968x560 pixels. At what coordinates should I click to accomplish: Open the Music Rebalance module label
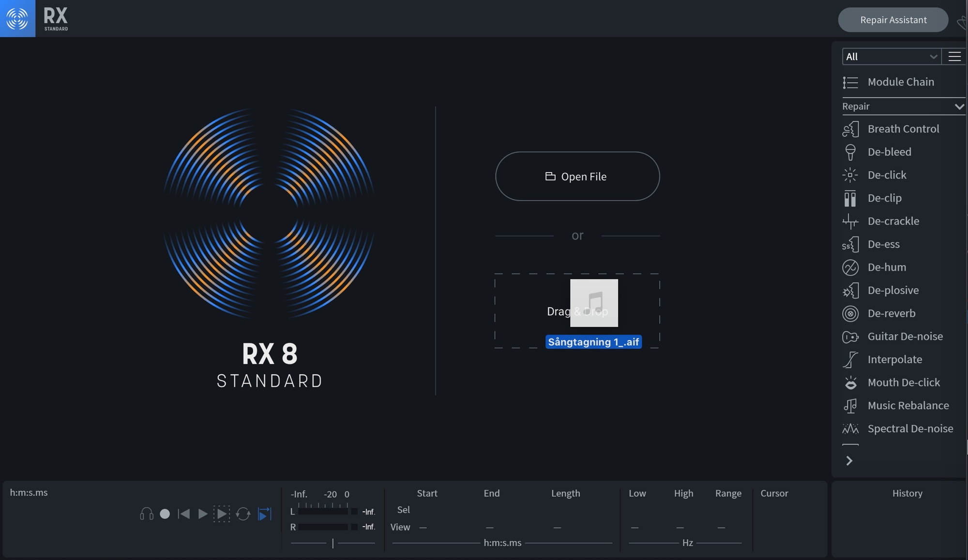tap(908, 406)
